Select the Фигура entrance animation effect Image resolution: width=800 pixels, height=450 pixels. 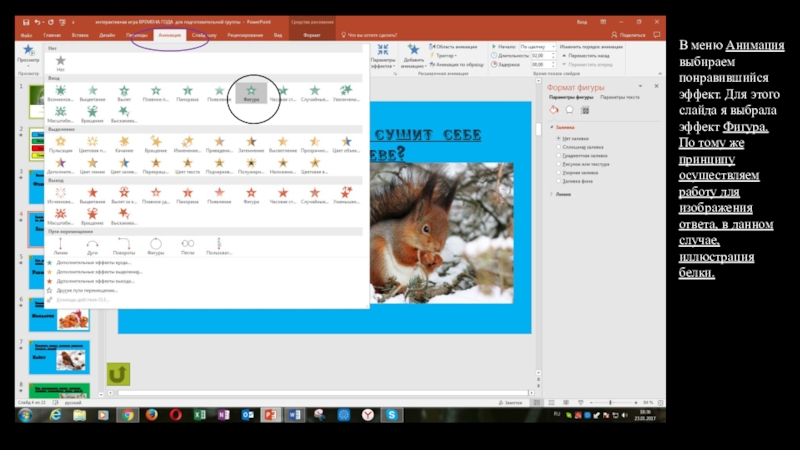251,90
